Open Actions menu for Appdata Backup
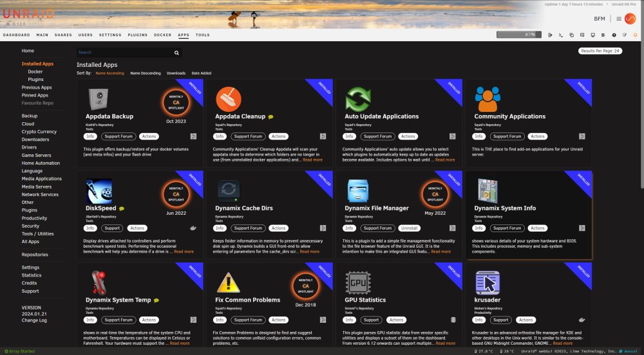 (x=149, y=136)
